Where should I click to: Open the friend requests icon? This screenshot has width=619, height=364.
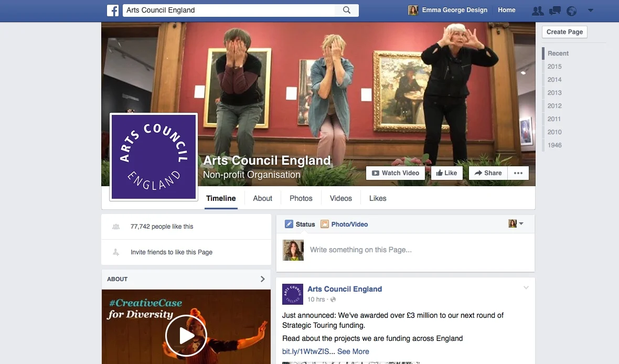click(537, 10)
